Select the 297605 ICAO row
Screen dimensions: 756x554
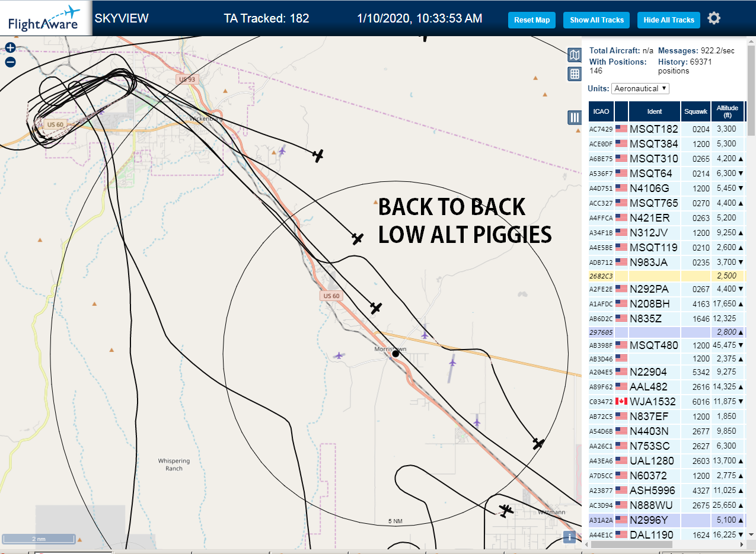667,332
